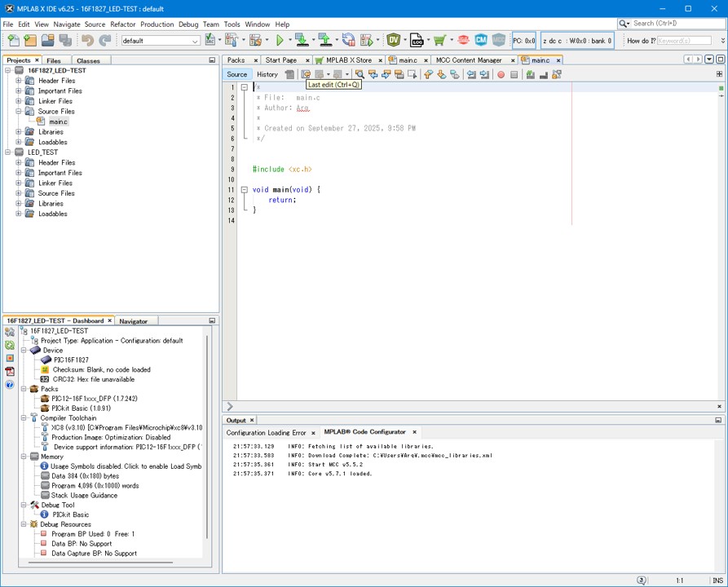Click the blue CM Content Manager icon
Image resolution: width=728 pixels, height=587 pixels.
click(x=481, y=40)
